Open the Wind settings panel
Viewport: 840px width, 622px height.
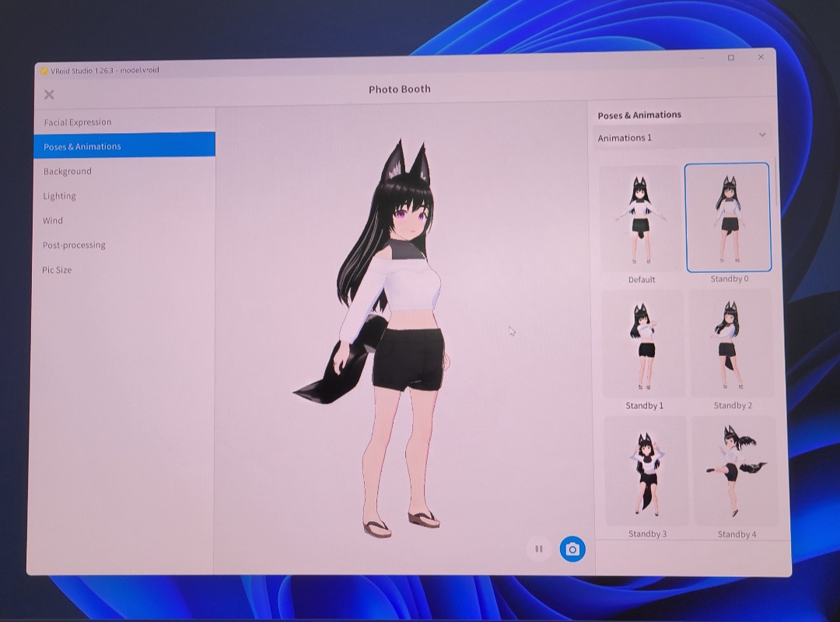click(x=53, y=220)
